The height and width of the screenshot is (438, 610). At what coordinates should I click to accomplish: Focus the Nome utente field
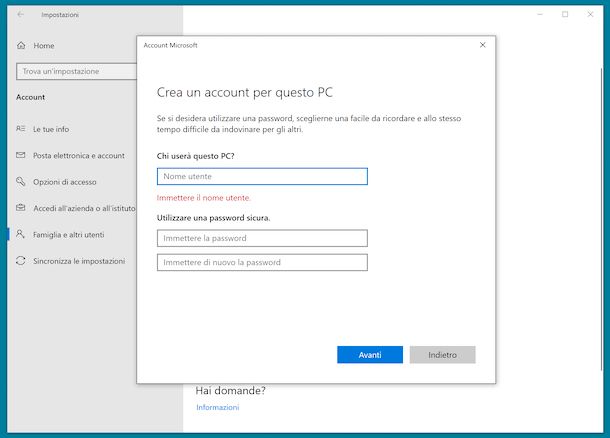point(262,176)
